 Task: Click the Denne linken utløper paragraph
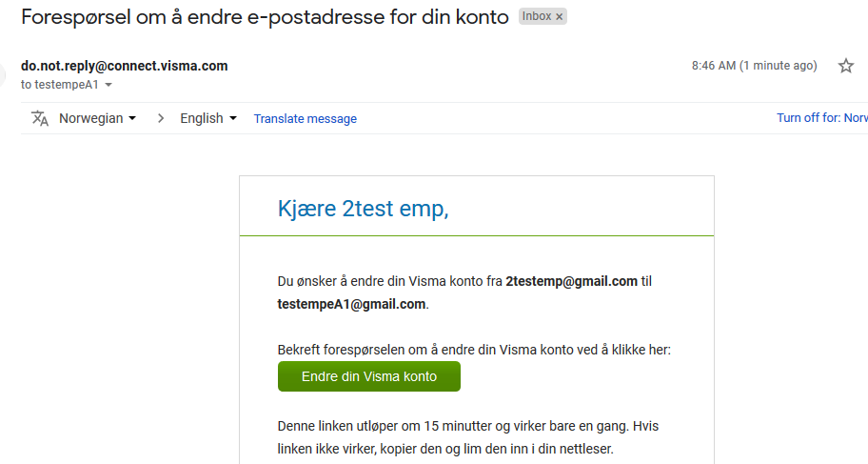(466, 436)
